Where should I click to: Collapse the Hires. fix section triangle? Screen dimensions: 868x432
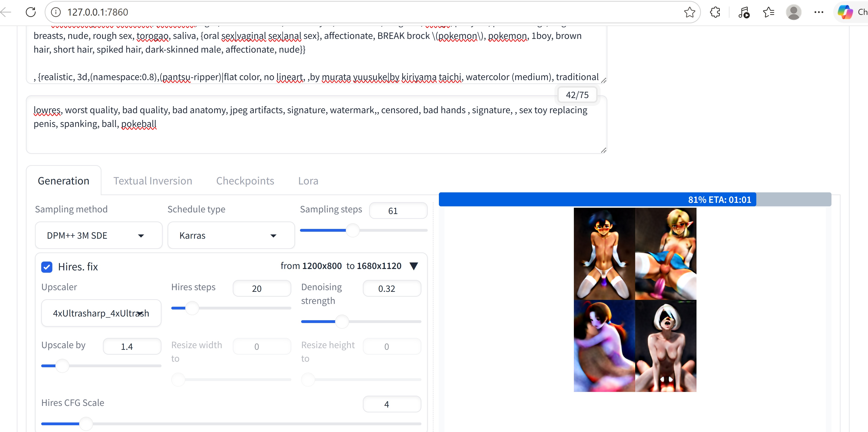point(414,266)
